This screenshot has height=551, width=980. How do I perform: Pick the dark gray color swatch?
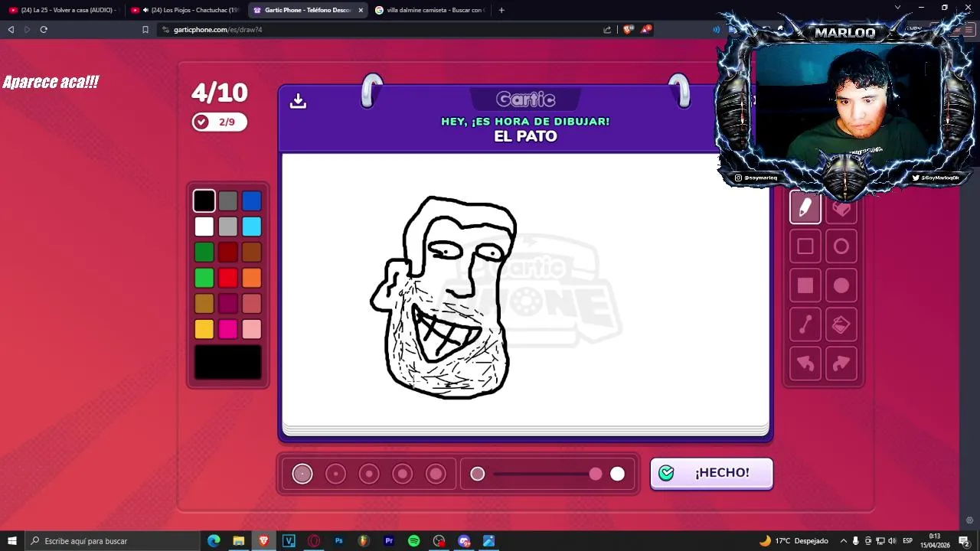click(x=228, y=201)
